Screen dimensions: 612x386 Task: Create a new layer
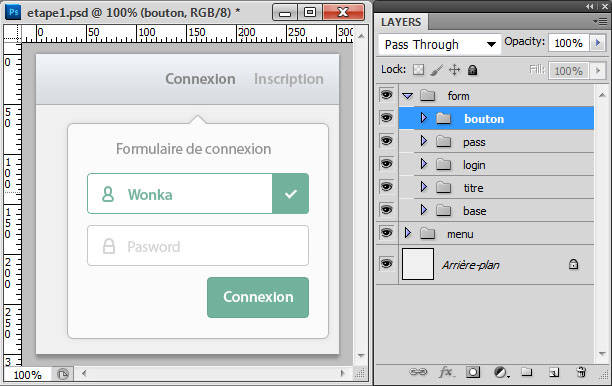554,372
